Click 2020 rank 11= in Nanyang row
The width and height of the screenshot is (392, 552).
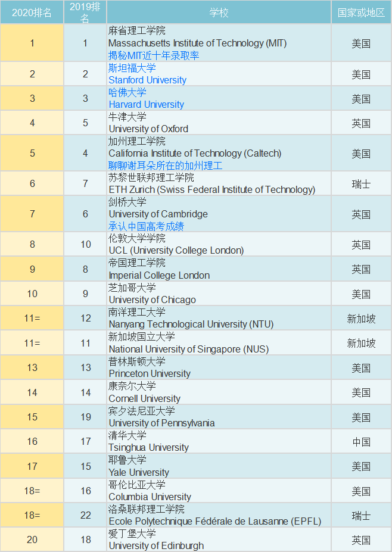tap(32, 318)
